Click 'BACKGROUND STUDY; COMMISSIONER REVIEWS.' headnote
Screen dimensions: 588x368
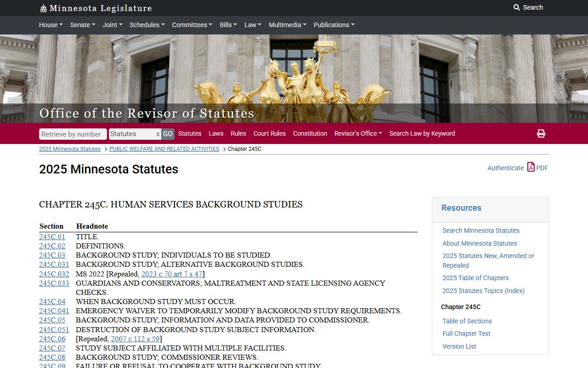167,357
